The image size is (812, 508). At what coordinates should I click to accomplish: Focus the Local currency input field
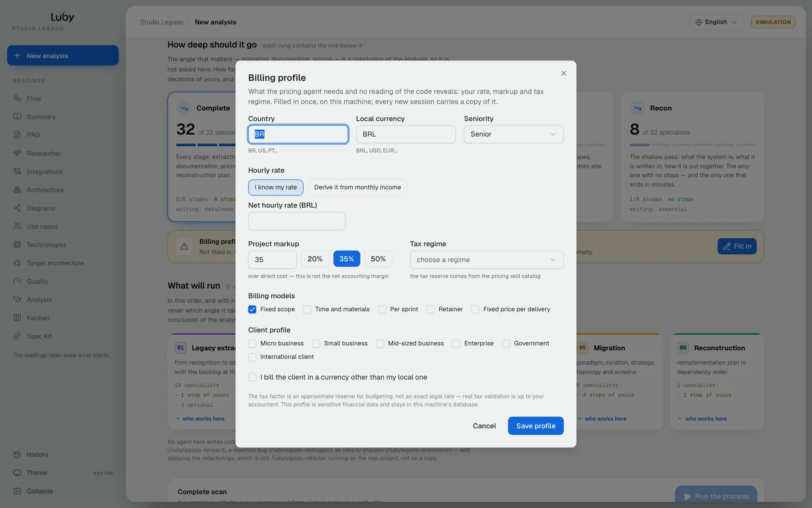coord(406,134)
